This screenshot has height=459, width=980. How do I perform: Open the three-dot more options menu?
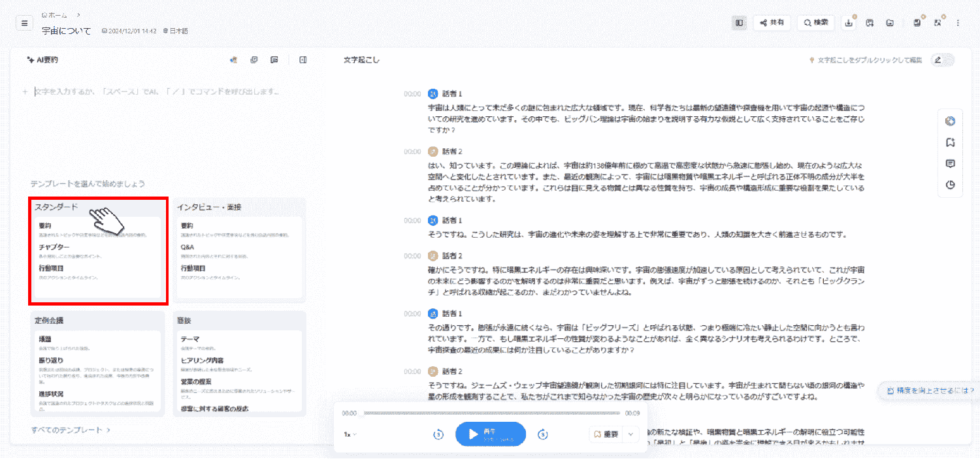[x=958, y=23]
